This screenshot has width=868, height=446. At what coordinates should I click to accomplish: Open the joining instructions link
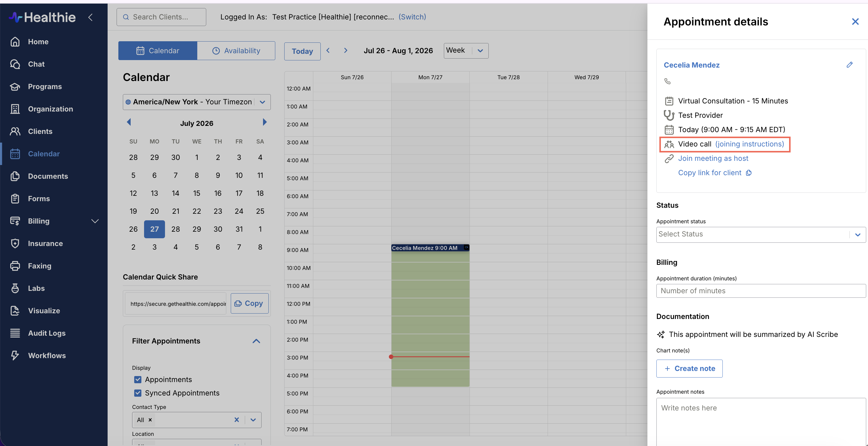pyautogui.click(x=750, y=144)
